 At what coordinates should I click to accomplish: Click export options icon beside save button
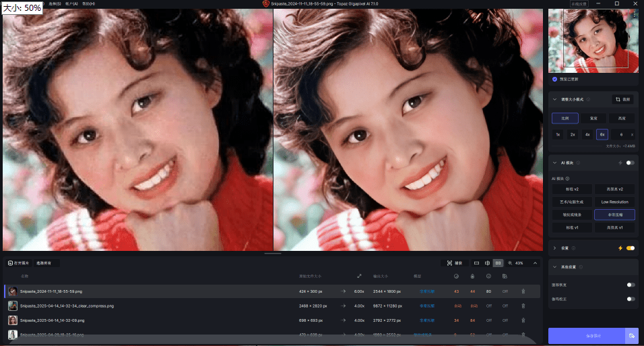[631, 336]
